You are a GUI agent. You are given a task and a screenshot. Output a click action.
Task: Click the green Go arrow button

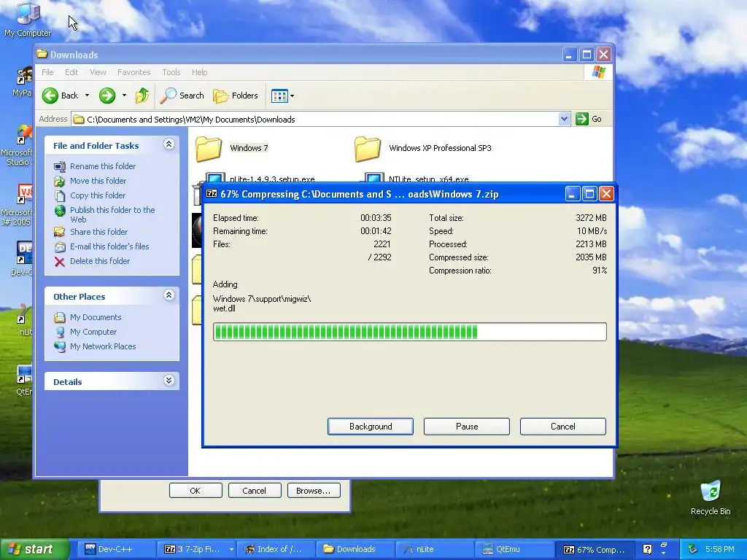(x=582, y=119)
